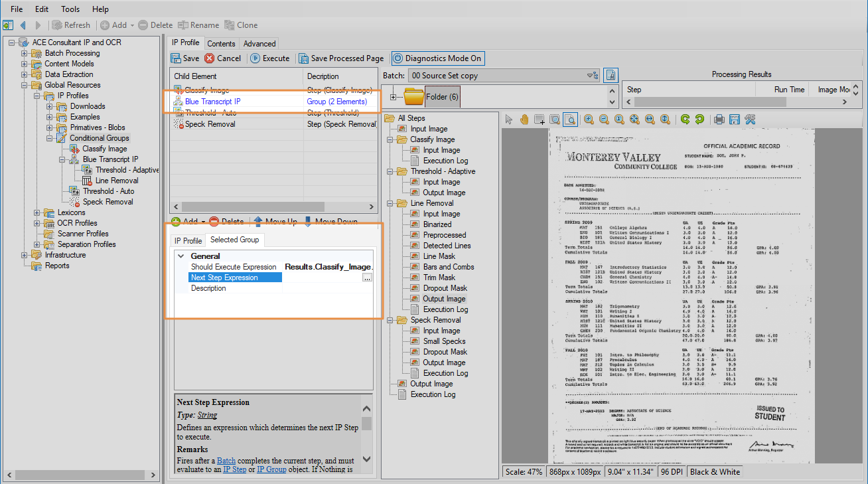Image resolution: width=868 pixels, height=484 pixels.
Task: Collapse the General property section
Action: coord(181,256)
